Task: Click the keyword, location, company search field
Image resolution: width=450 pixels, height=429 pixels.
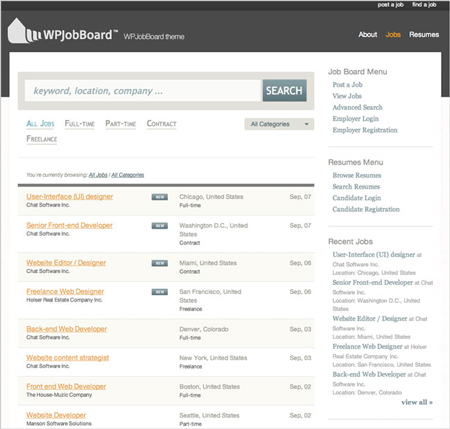Action: pyautogui.click(x=143, y=90)
